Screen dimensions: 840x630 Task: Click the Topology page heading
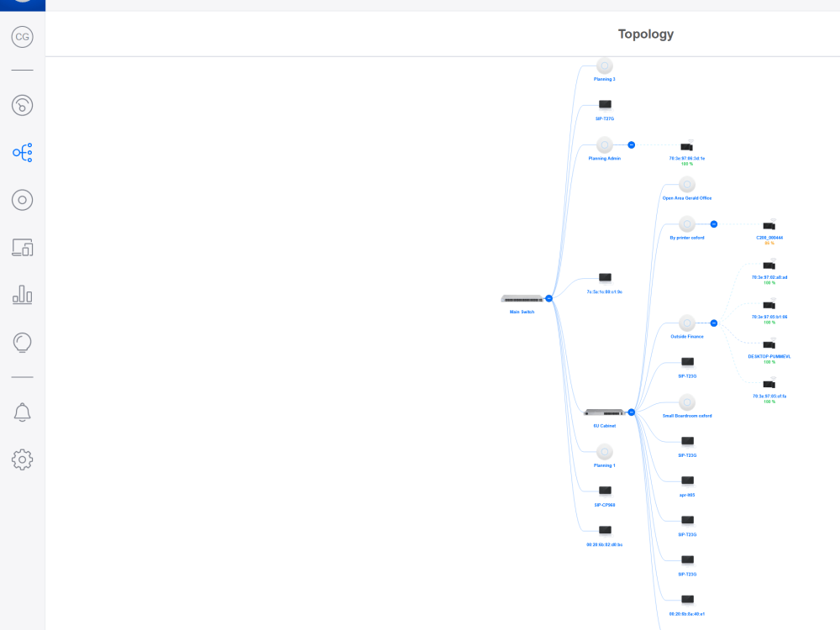(x=645, y=34)
